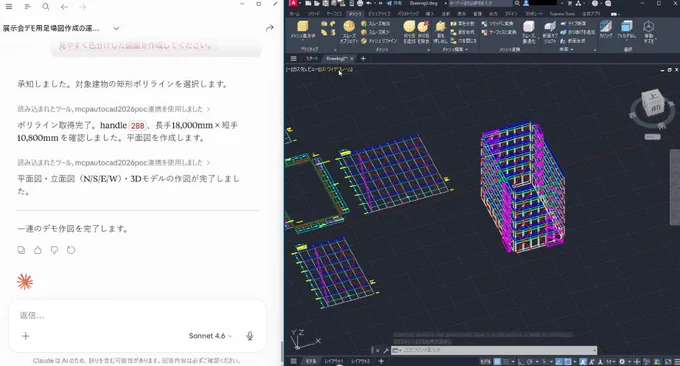Open the Visualize ribbon tab
Image resolution: width=680 pixels, height=366 pixels.
click(379, 14)
